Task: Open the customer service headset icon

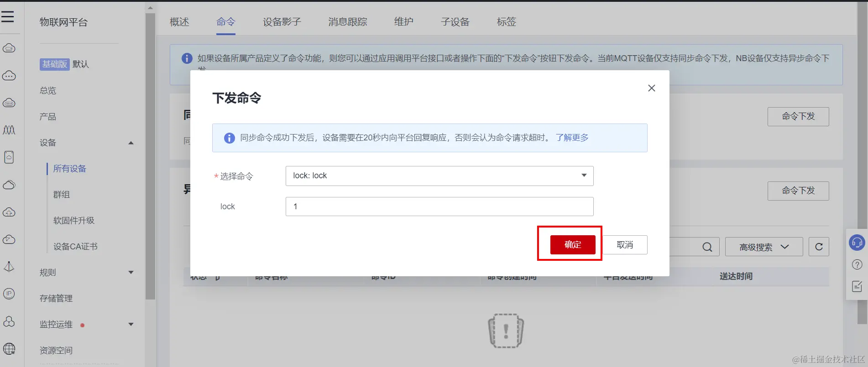Action: tap(857, 242)
